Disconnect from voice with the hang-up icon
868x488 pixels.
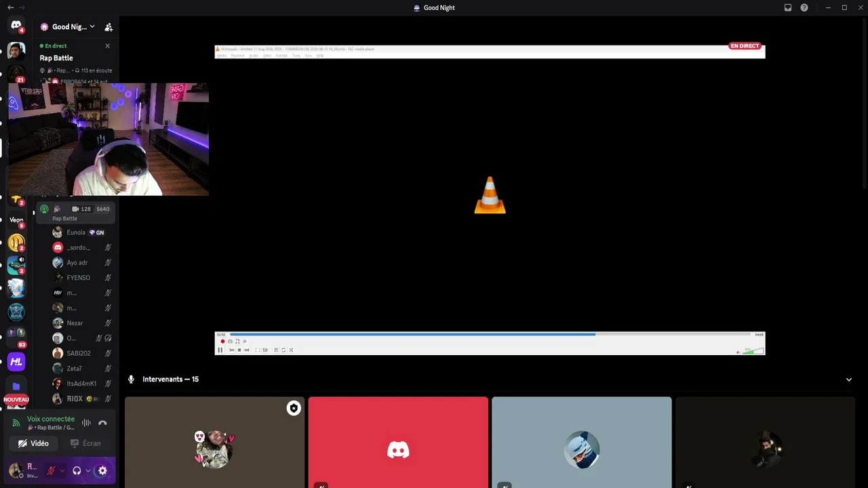102,423
